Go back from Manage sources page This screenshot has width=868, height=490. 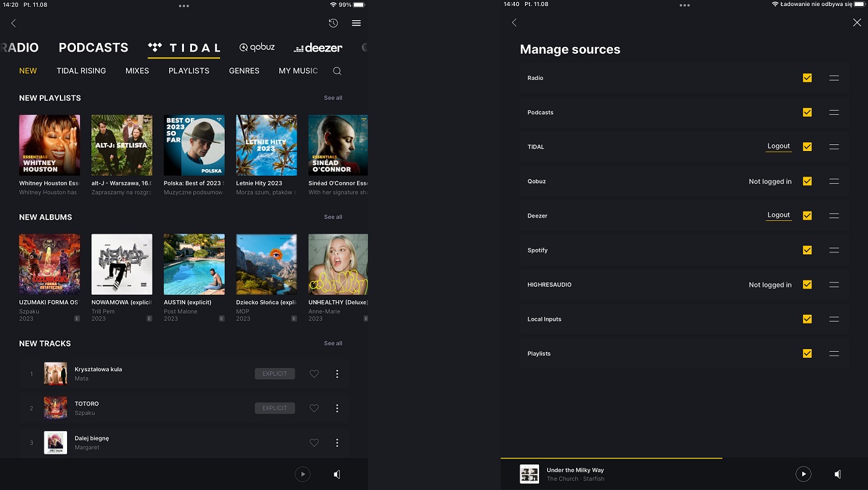[514, 23]
